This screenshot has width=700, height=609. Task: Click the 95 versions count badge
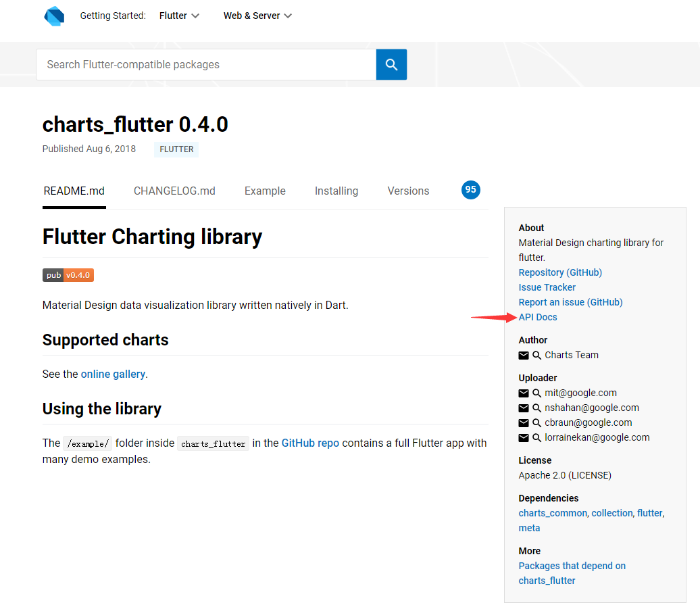pos(471,190)
